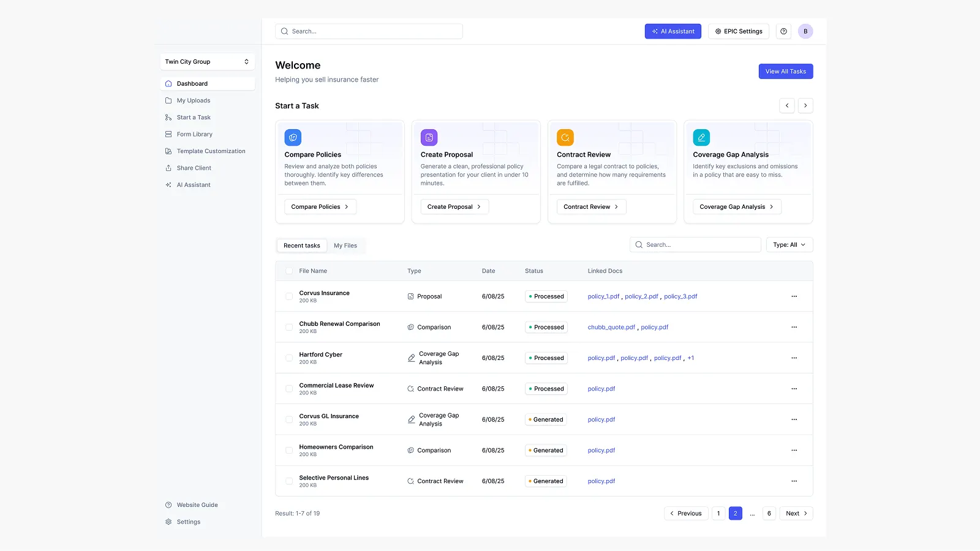Open Template Customization in the sidebar
The height and width of the screenshot is (551, 980).
click(208, 151)
